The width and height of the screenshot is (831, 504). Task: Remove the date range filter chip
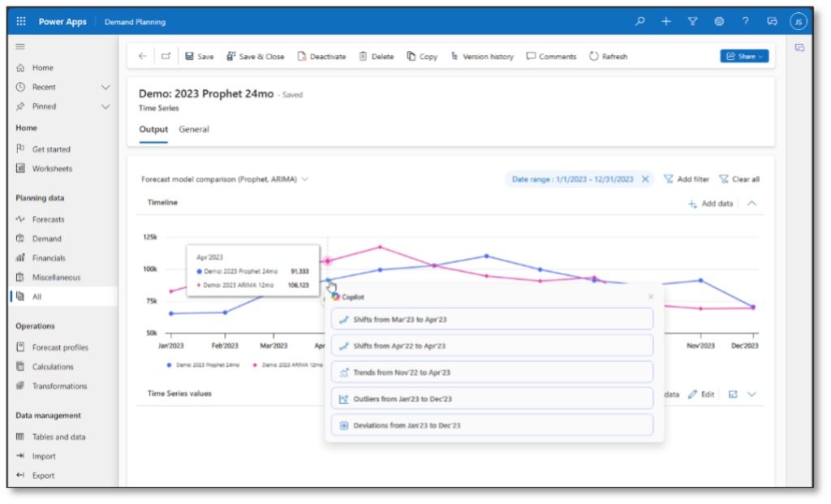pos(645,179)
